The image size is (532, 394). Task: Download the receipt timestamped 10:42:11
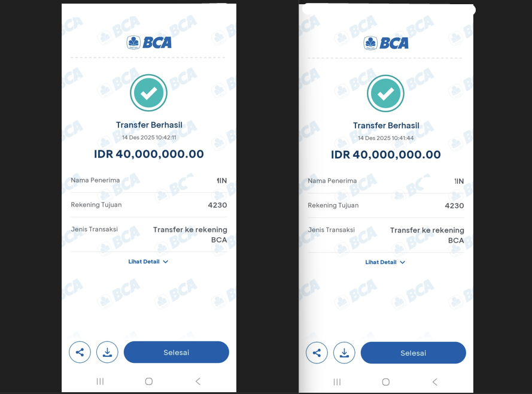click(107, 352)
